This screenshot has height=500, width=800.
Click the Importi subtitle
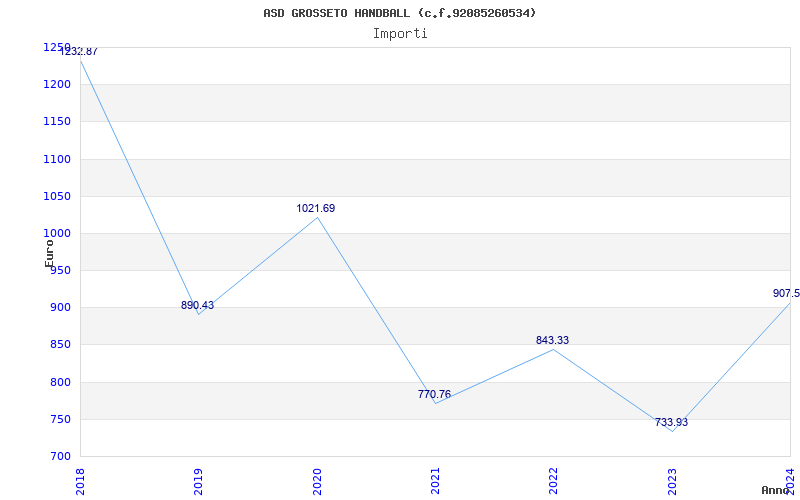pos(400,34)
